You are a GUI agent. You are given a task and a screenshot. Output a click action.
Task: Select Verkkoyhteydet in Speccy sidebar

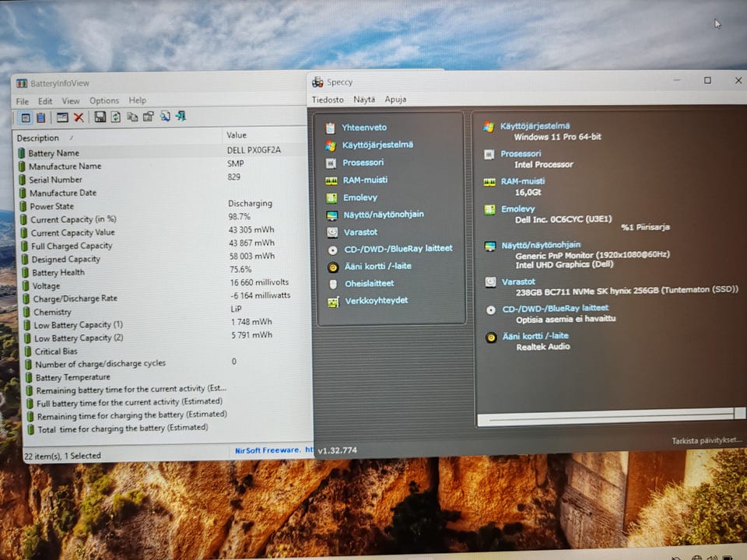[377, 300]
